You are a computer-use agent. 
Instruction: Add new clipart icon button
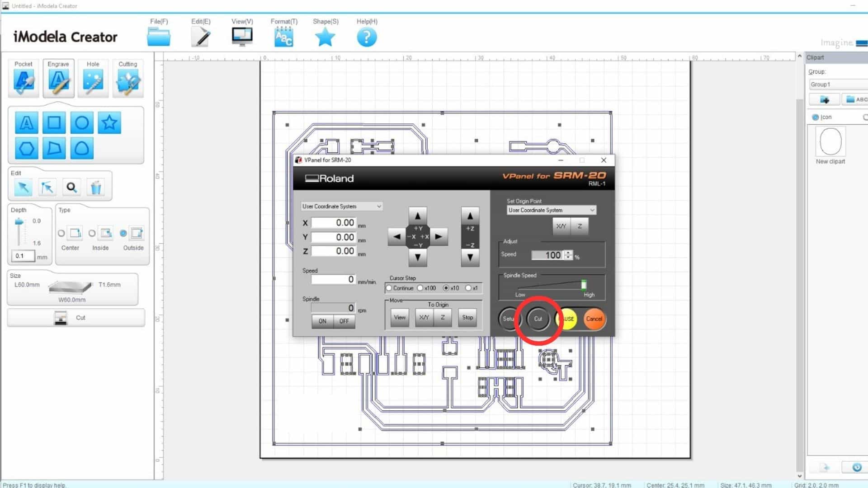coord(824,99)
